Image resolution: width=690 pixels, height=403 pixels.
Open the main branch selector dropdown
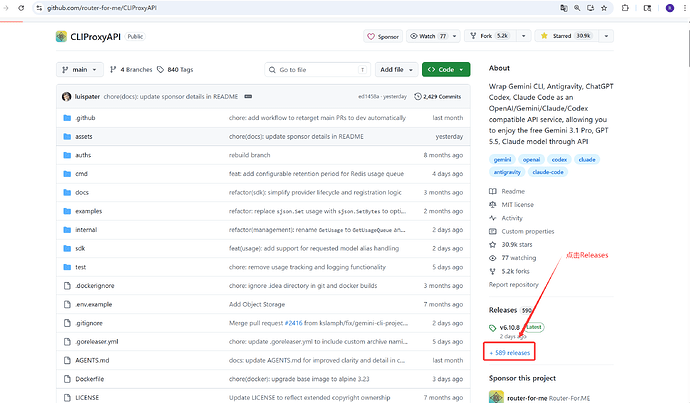coord(80,70)
